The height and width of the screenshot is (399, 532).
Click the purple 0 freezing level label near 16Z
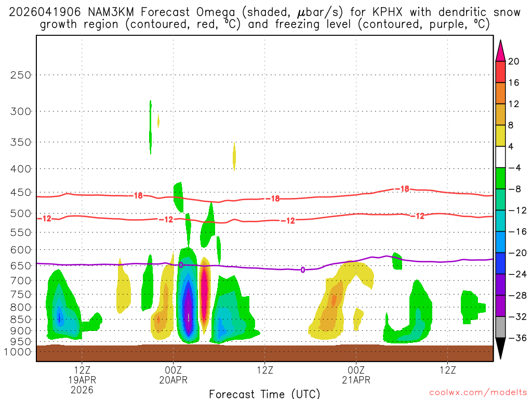(x=303, y=270)
